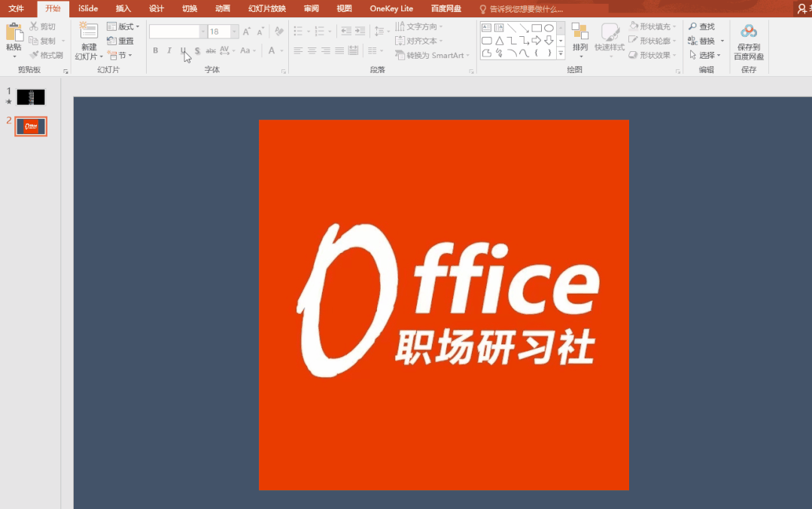This screenshot has height=509, width=812.
Task: Open the Change Case (Aa) dropdown
Action: [248, 50]
